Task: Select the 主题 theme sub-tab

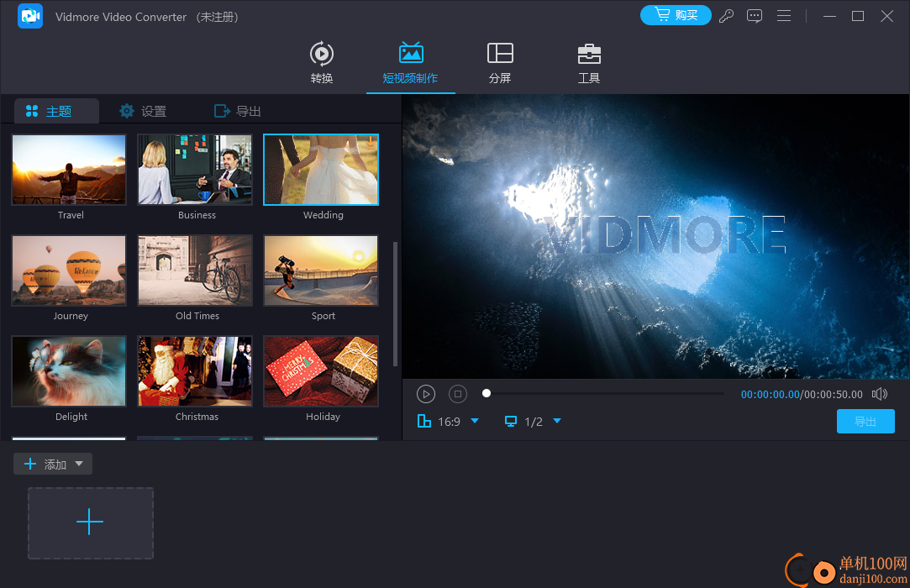Action: pyautogui.click(x=56, y=111)
